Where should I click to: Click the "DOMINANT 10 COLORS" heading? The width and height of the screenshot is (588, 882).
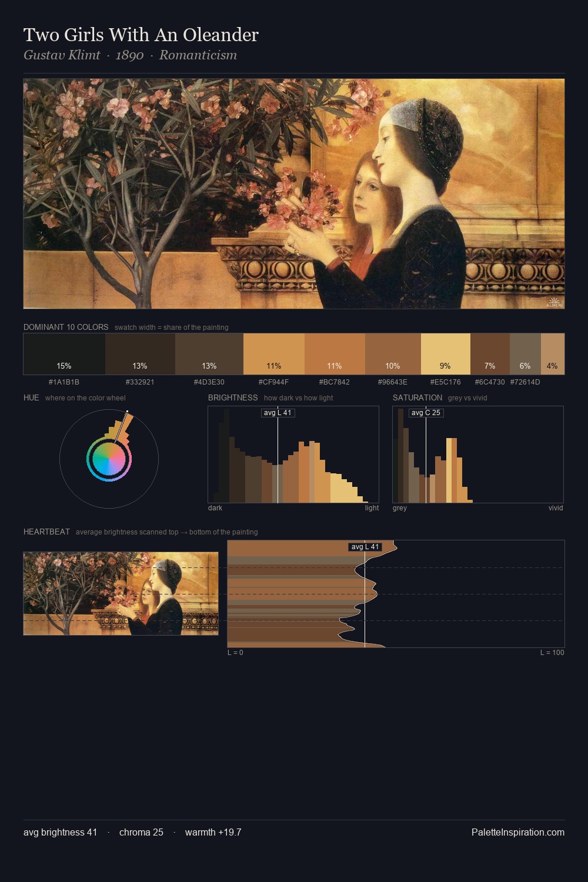tap(66, 327)
